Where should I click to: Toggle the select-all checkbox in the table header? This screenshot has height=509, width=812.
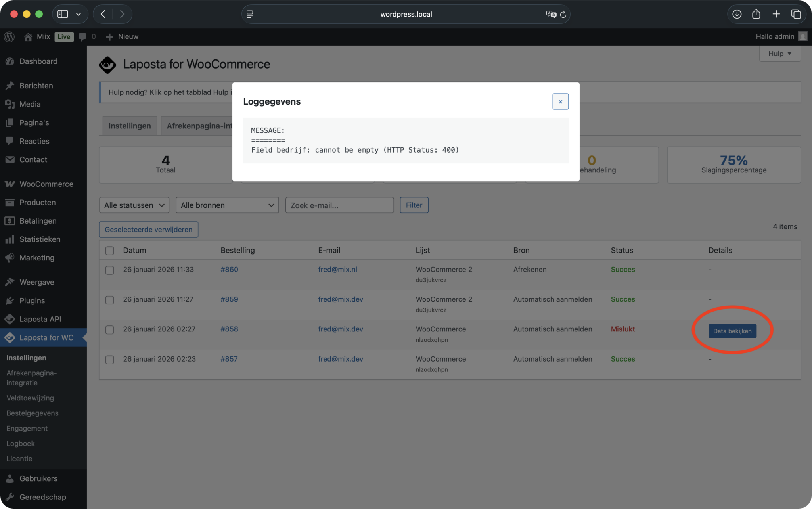point(110,251)
